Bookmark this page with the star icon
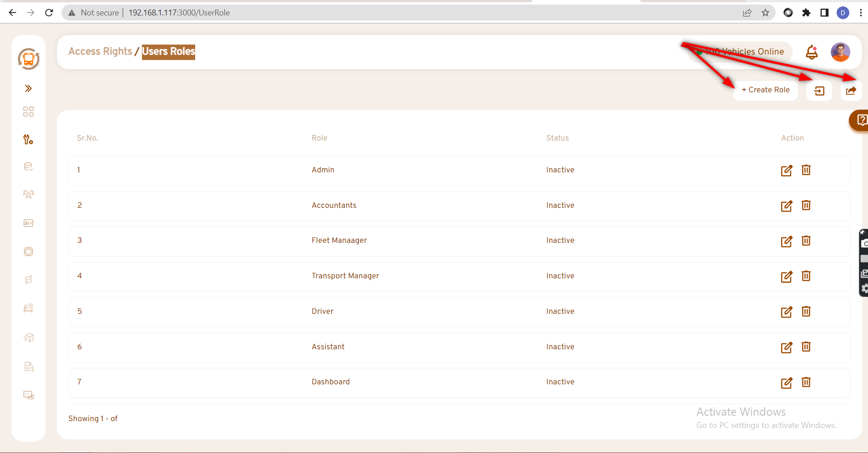Screen dimensions: 868x453 pos(765,13)
